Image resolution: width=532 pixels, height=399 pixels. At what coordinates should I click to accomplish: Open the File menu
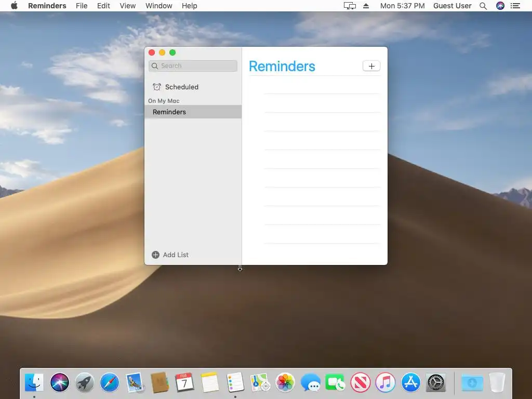point(82,6)
